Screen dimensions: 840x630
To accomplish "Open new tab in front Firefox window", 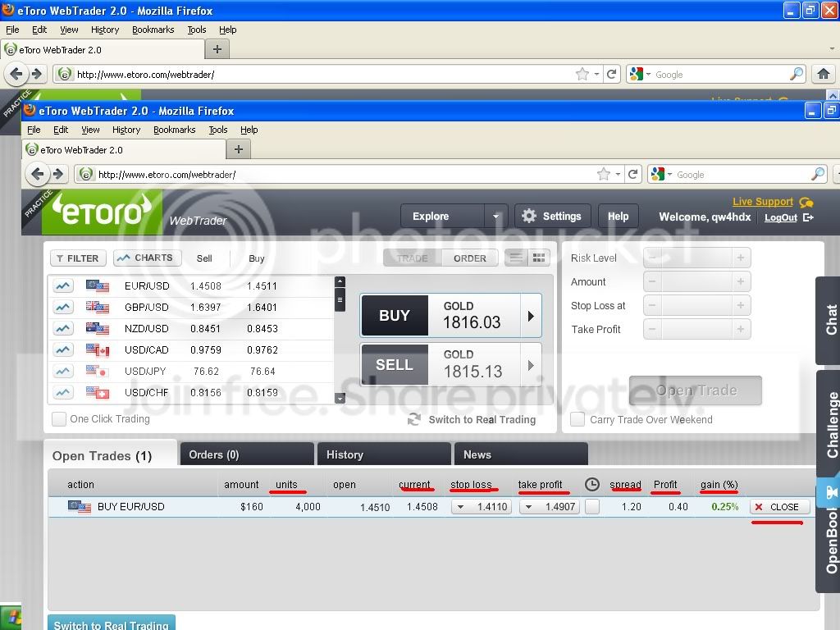I will (239, 149).
